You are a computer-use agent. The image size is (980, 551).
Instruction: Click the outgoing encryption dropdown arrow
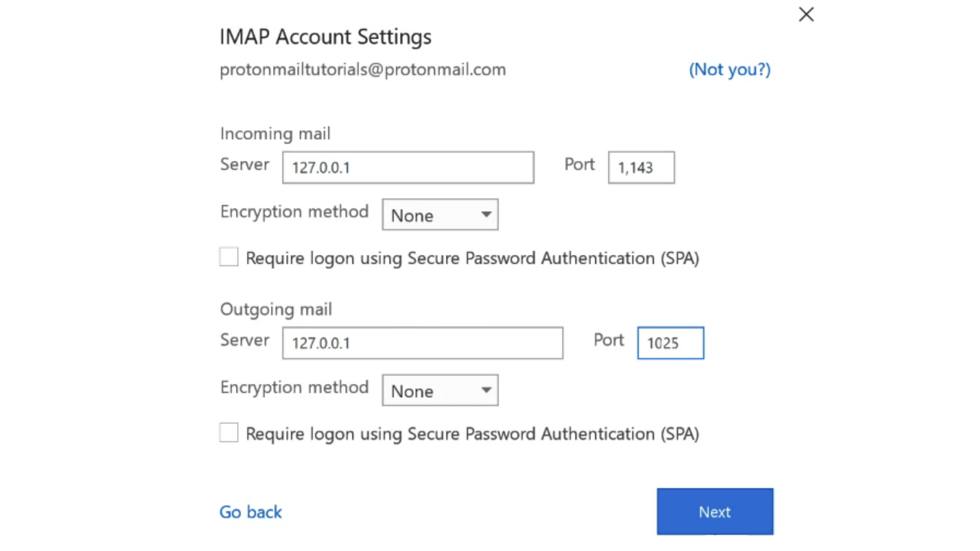click(x=486, y=390)
